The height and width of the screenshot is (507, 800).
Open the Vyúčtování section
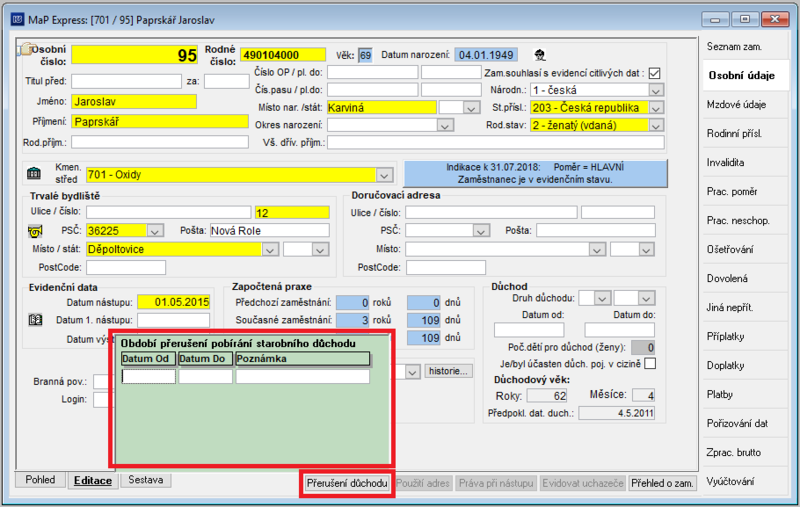coord(745,481)
